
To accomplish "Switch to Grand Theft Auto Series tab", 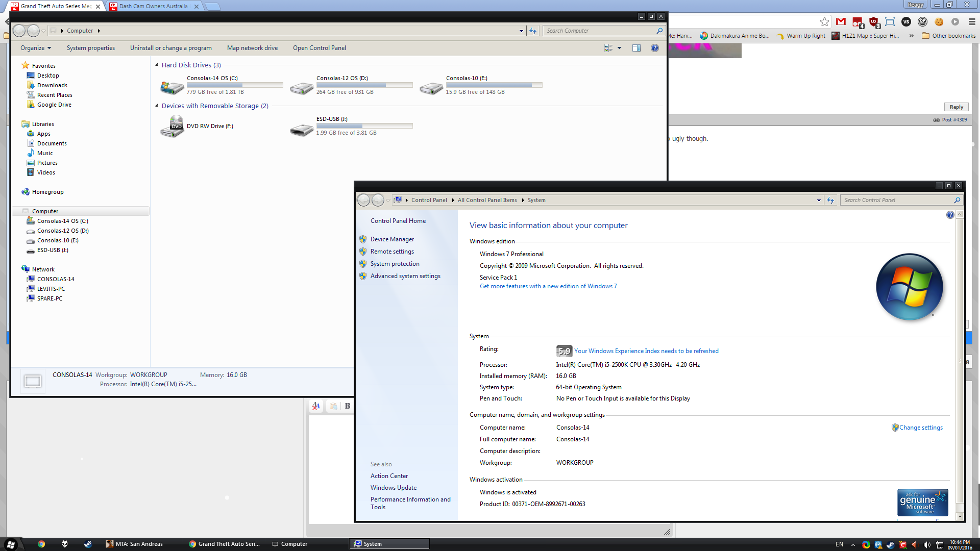I will [x=56, y=6].
